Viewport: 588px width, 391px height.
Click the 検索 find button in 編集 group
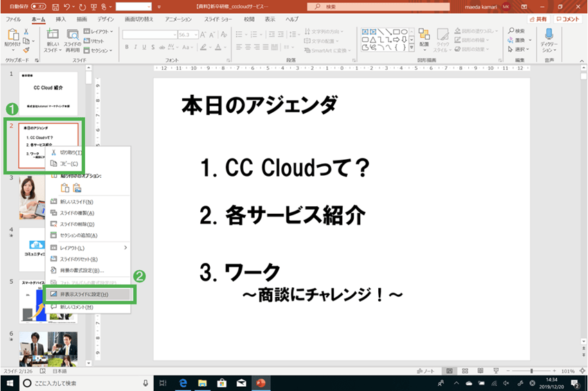click(517, 31)
